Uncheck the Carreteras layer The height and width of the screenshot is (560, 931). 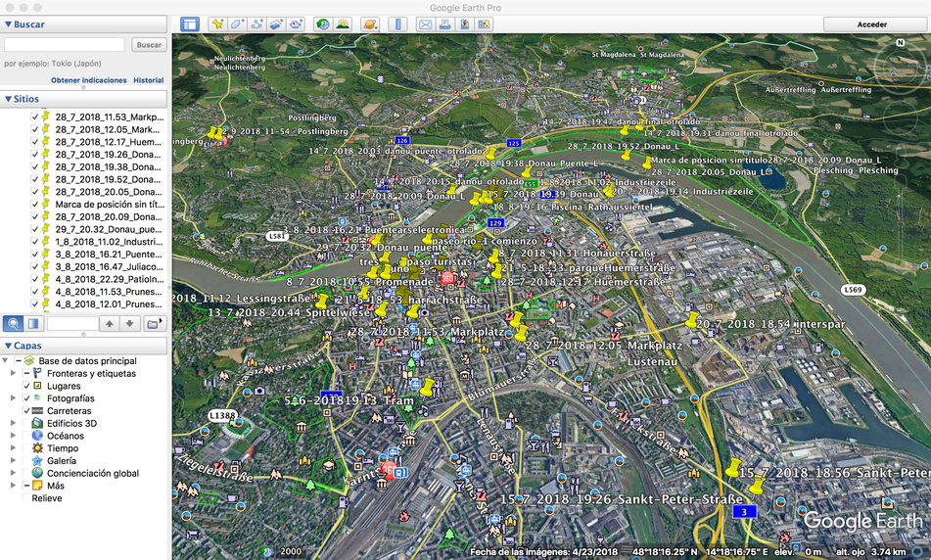[27, 411]
